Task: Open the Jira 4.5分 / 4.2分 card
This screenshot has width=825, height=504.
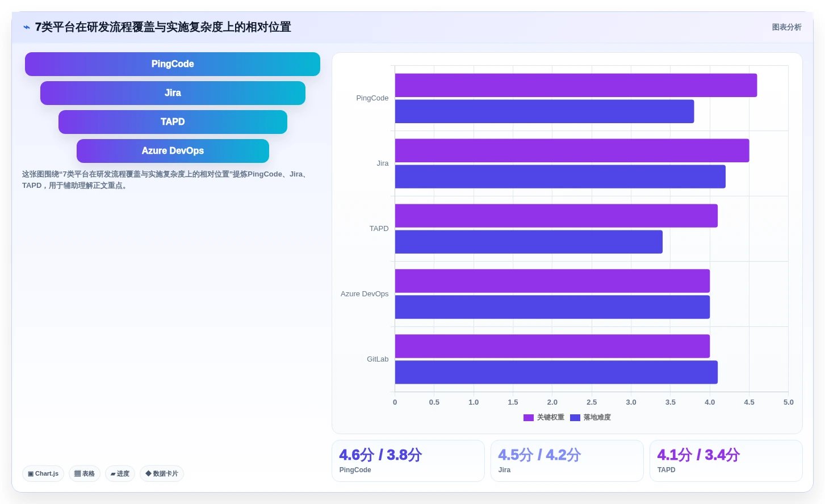Action: click(567, 461)
